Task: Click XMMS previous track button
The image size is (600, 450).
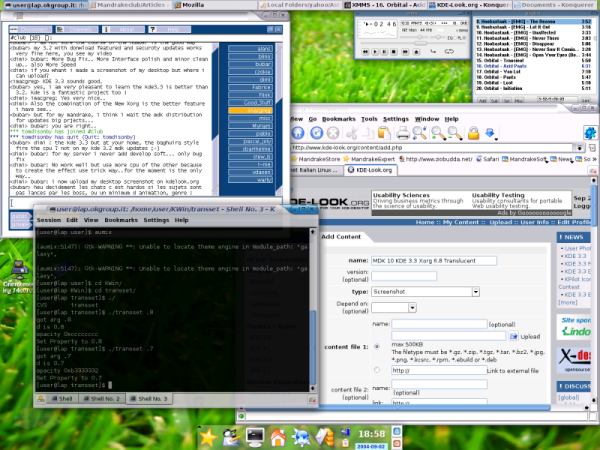Action: (x=365, y=52)
